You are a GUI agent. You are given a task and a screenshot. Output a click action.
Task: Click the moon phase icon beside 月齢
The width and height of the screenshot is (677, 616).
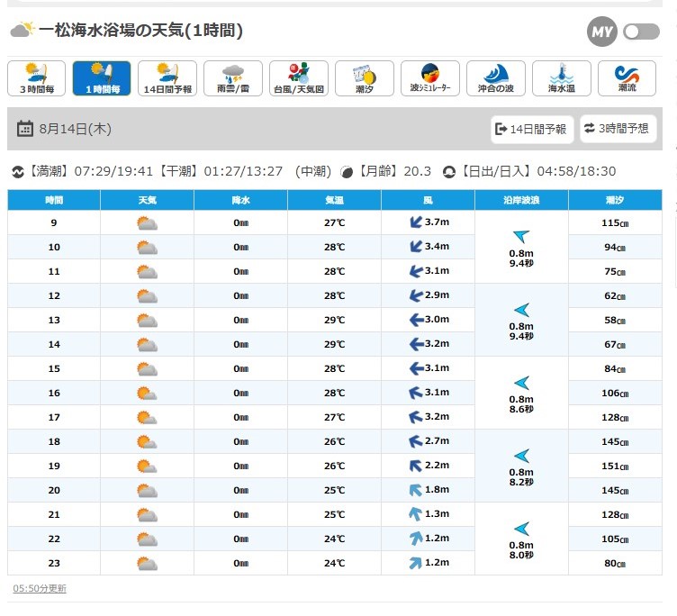[x=347, y=172]
